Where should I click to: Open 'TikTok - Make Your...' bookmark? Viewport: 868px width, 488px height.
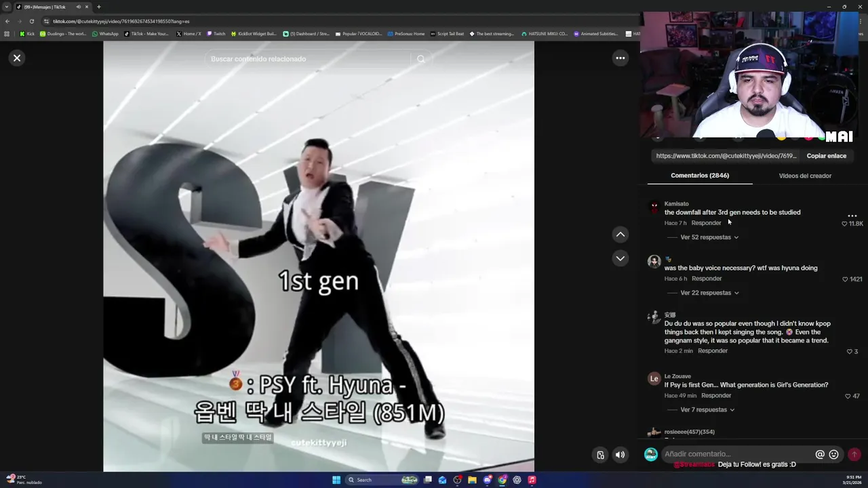tap(146, 34)
